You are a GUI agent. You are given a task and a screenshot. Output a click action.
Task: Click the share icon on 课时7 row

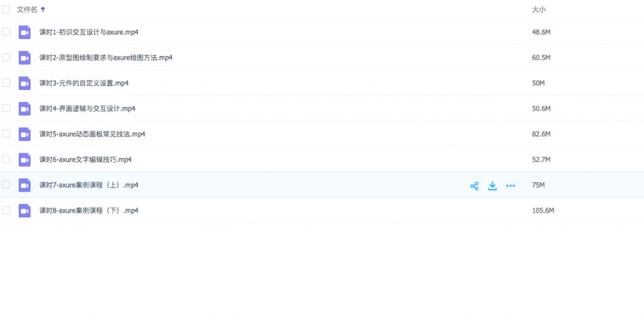[x=474, y=185]
